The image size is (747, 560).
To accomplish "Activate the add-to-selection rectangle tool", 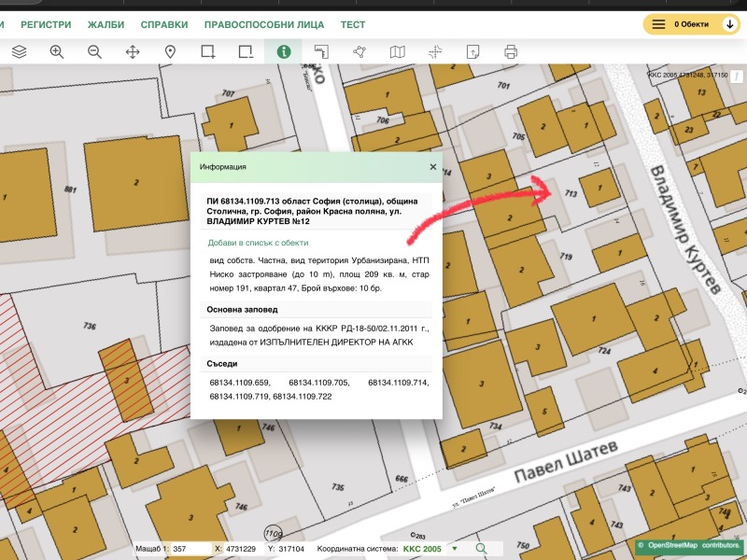I will pyautogui.click(x=207, y=52).
